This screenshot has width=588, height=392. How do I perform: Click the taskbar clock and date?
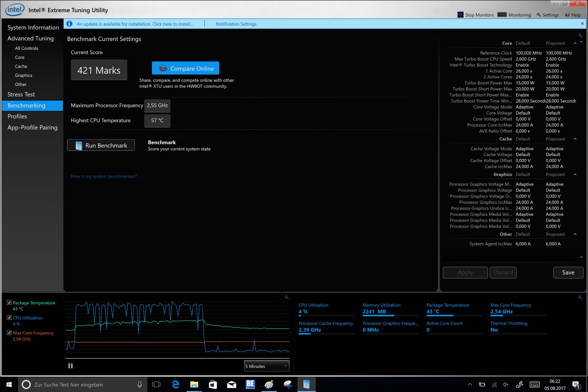point(555,384)
